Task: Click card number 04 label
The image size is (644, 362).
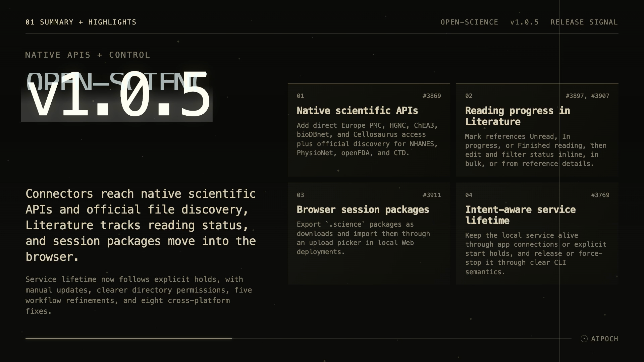Action: click(x=469, y=195)
